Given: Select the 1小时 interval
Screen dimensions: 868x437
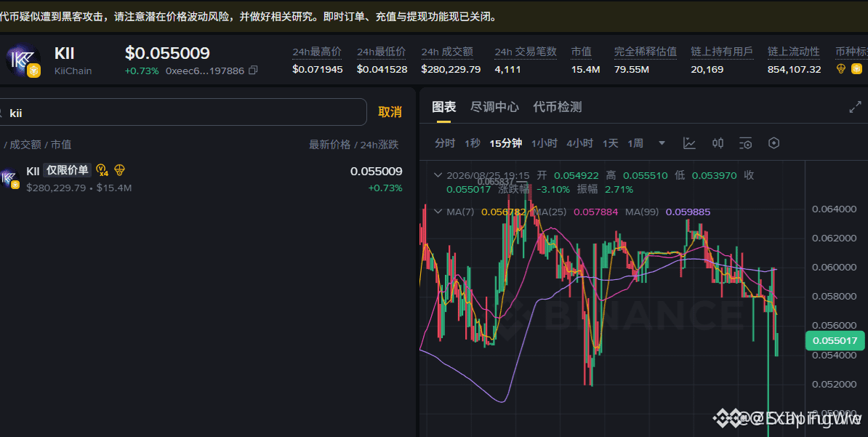Looking at the screenshot, I should pos(544,143).
